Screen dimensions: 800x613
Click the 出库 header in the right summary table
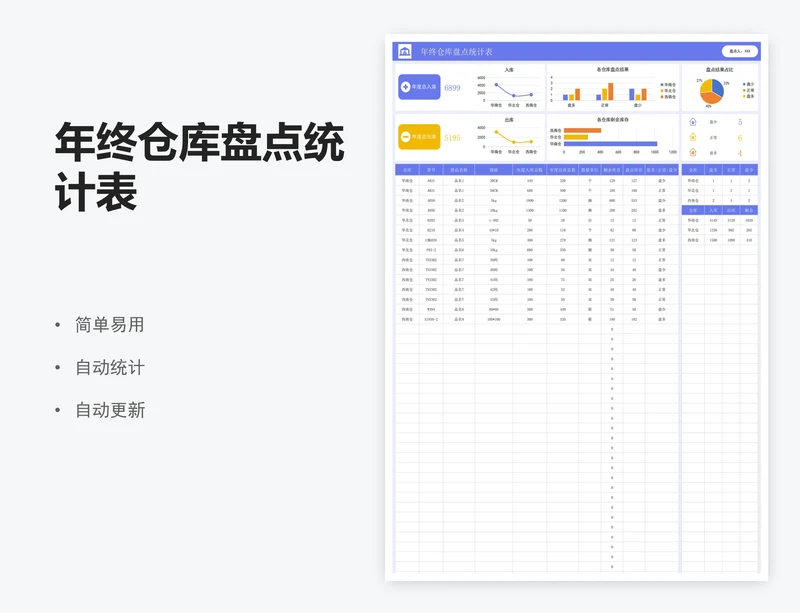coord(731,210)
